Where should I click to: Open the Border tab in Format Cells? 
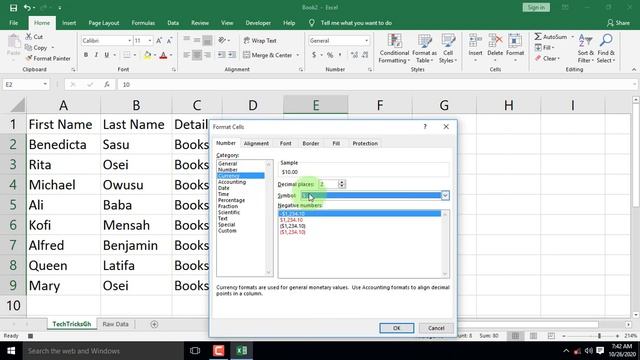coord(311,143)
